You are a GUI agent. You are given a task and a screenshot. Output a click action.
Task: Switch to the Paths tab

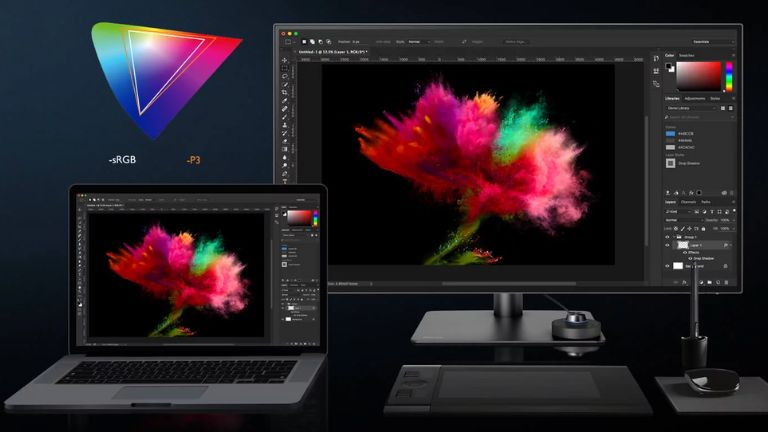(706, 202)
